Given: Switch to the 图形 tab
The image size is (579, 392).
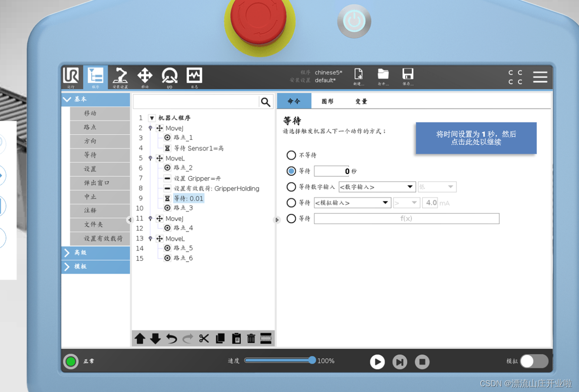Looking at the screenshot, I should [x=328, y=101].
